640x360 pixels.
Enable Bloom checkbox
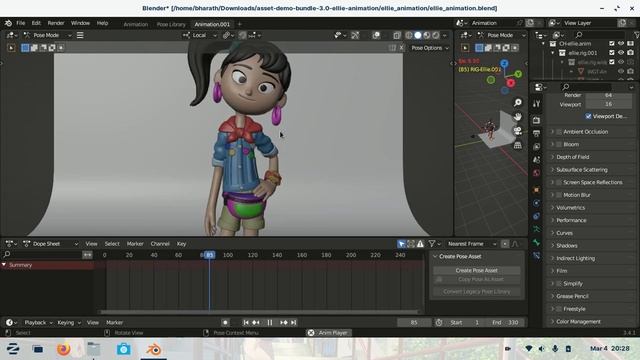point(559,144)
